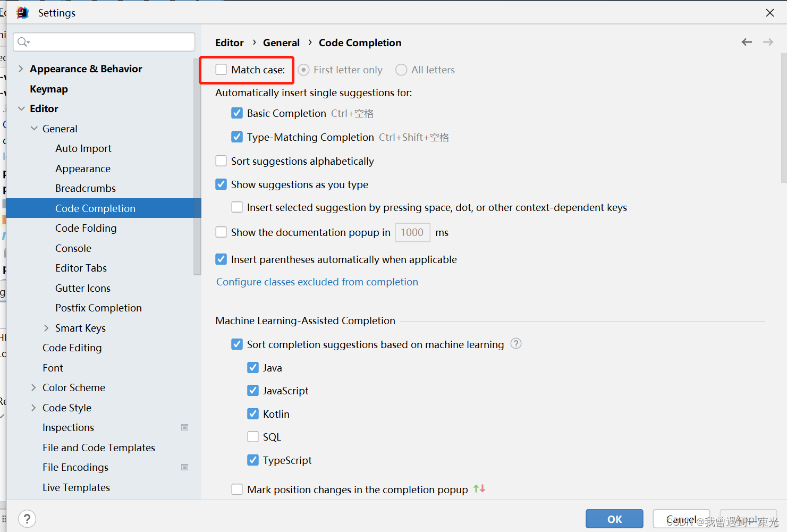Go back with the left arrow

[x=747, y=42]
